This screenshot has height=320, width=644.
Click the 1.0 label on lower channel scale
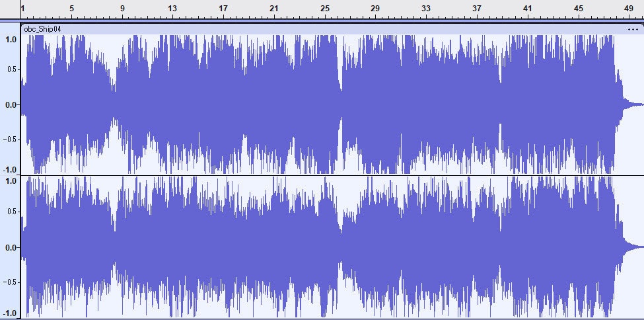tap(11, 181)
